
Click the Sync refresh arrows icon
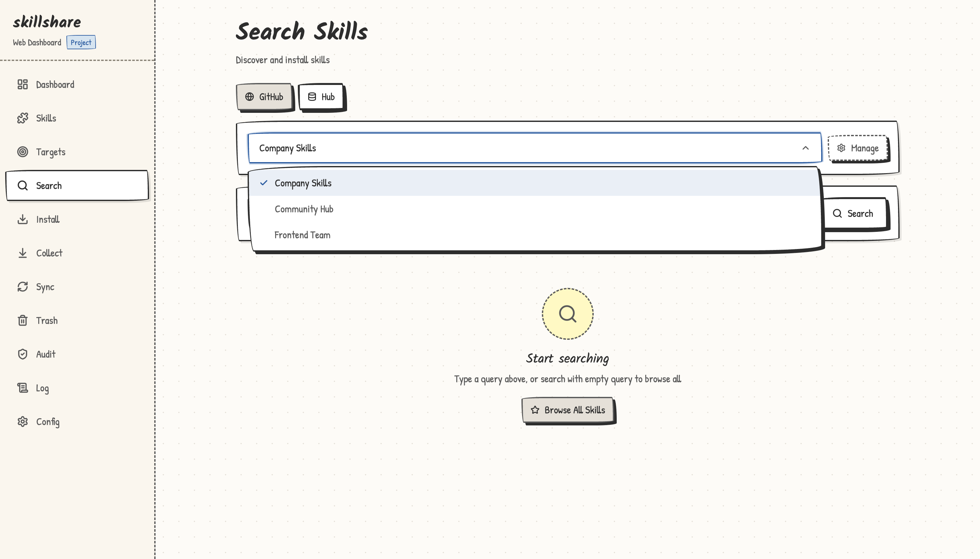click(23, 287)
